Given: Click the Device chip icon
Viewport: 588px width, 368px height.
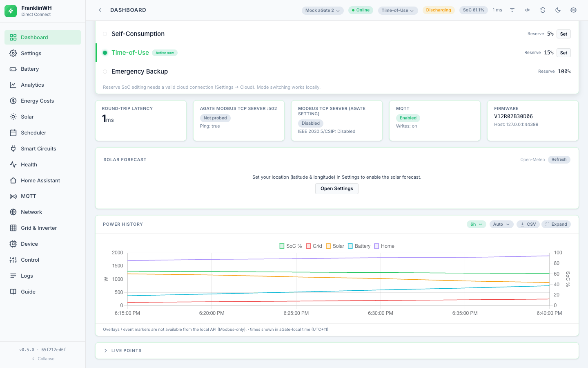Looking at the screenshot, I should (13, 244).
